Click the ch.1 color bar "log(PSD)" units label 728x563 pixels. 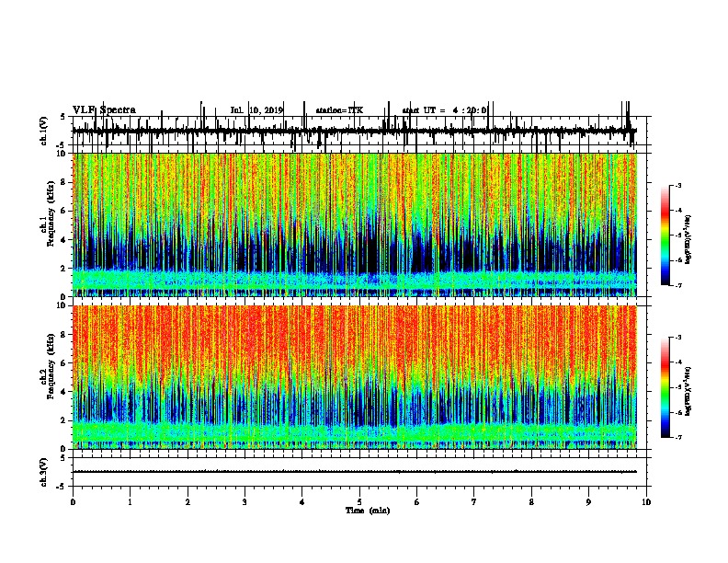(x=688, y=239)
